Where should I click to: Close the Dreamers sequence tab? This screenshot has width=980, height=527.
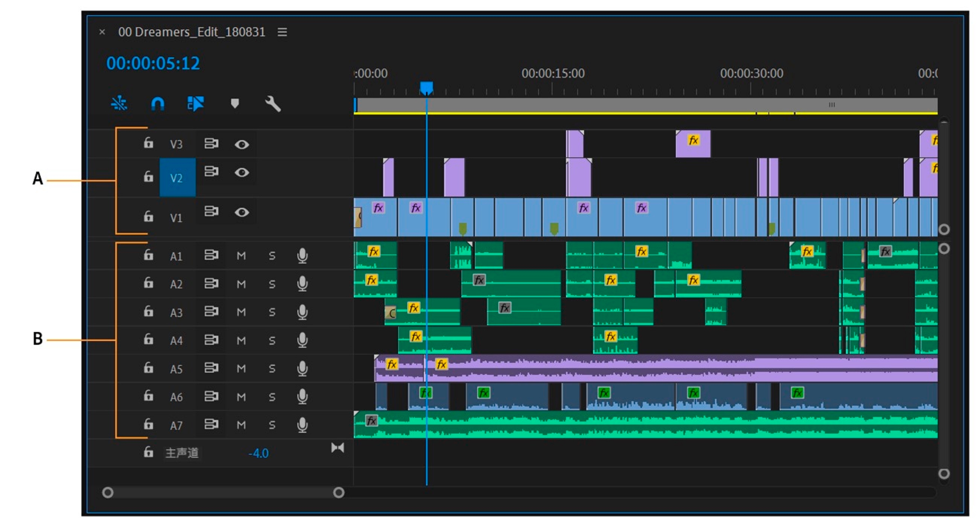(x=102, y=32)
